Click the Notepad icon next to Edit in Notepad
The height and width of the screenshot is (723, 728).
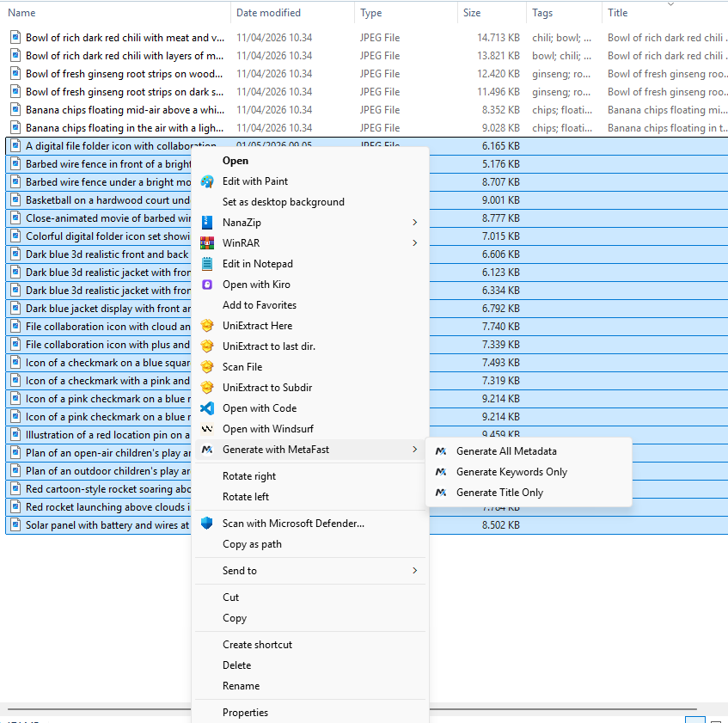tap(207, 264)
